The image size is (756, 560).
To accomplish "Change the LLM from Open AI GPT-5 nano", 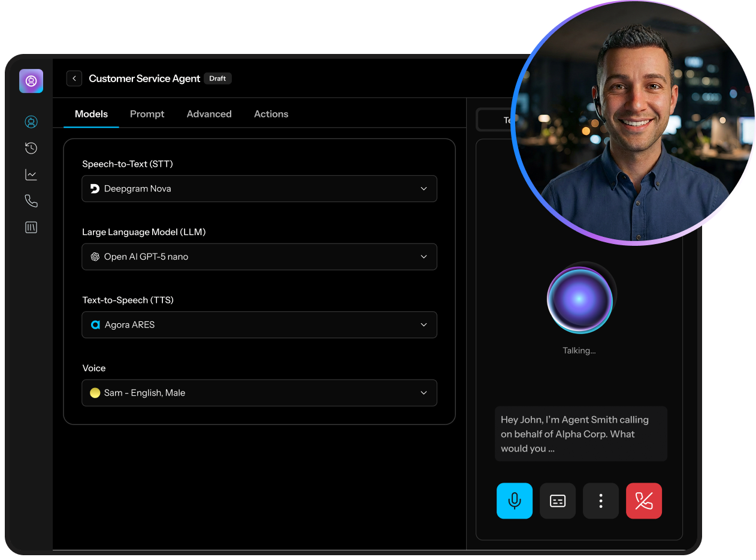I will coord(259,257).
